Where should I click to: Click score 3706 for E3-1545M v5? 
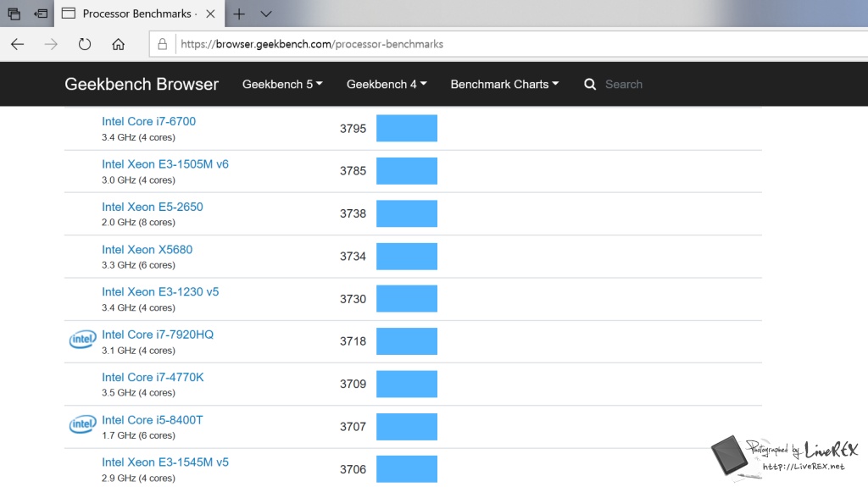coord(353,469)
